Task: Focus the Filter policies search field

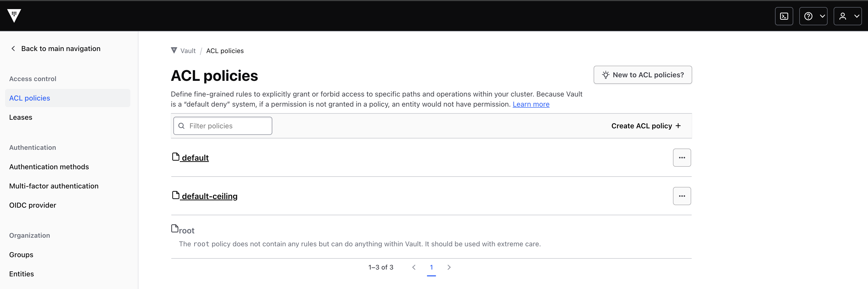Action: tap(223, 126)
